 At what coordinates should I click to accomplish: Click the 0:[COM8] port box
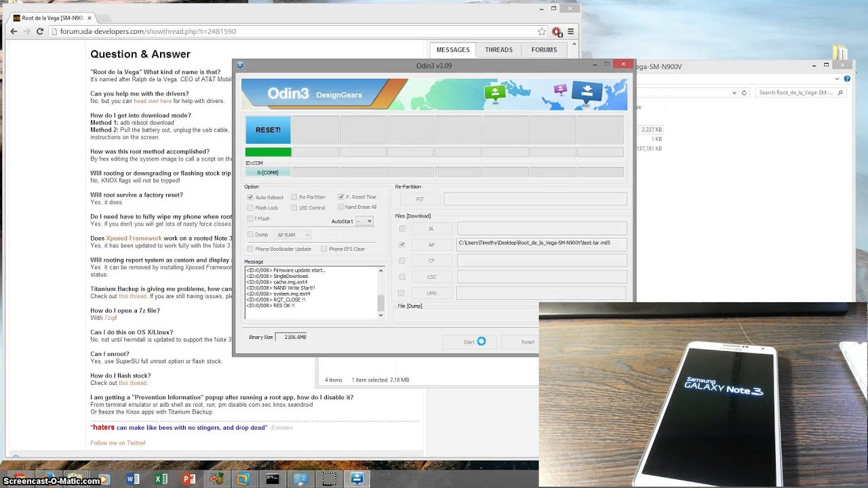coord(268,172)
